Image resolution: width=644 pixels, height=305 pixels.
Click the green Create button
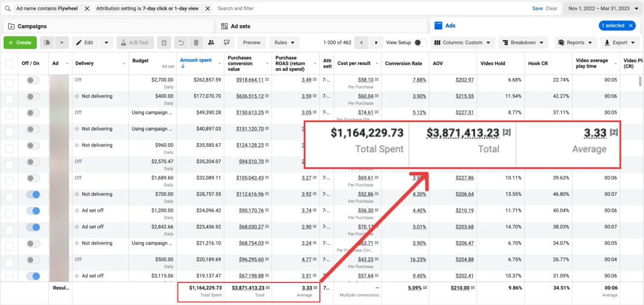click(20, 43)
